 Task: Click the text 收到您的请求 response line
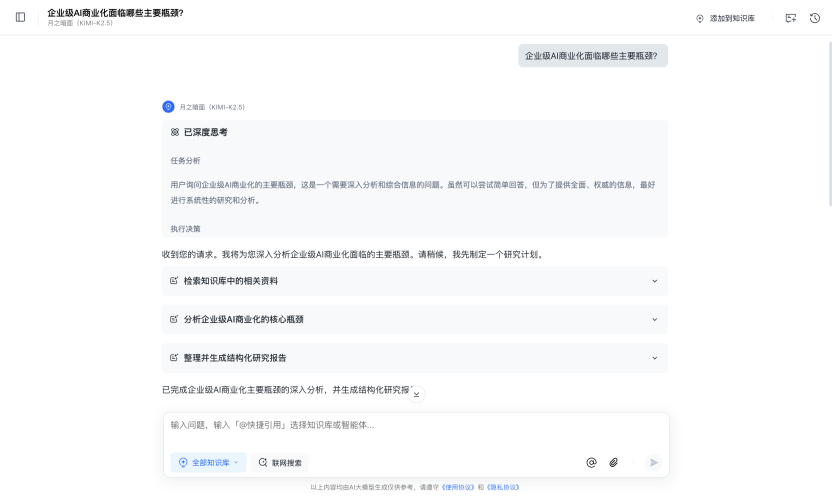pyautogui.click(x=354, y=254)
